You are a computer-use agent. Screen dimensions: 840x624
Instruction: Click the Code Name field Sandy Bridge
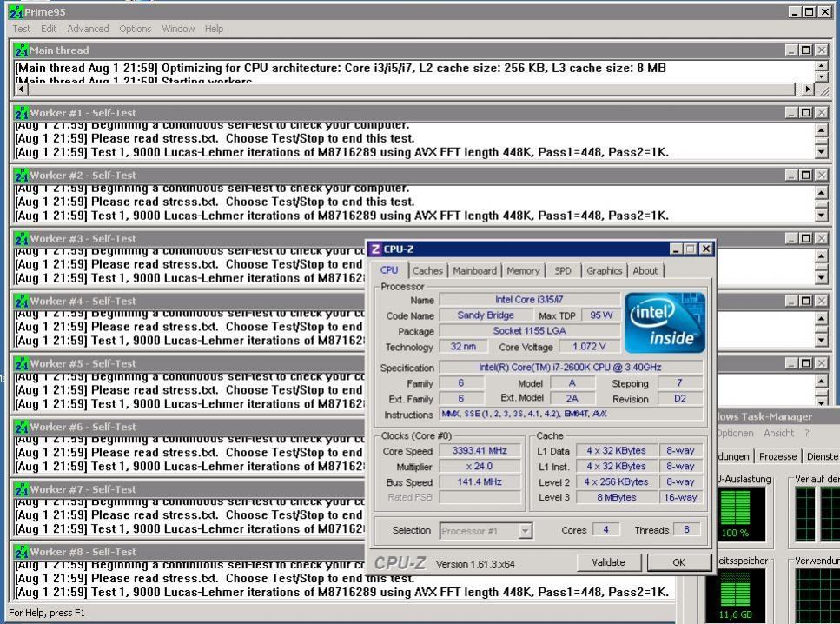[x=486, y=315]
